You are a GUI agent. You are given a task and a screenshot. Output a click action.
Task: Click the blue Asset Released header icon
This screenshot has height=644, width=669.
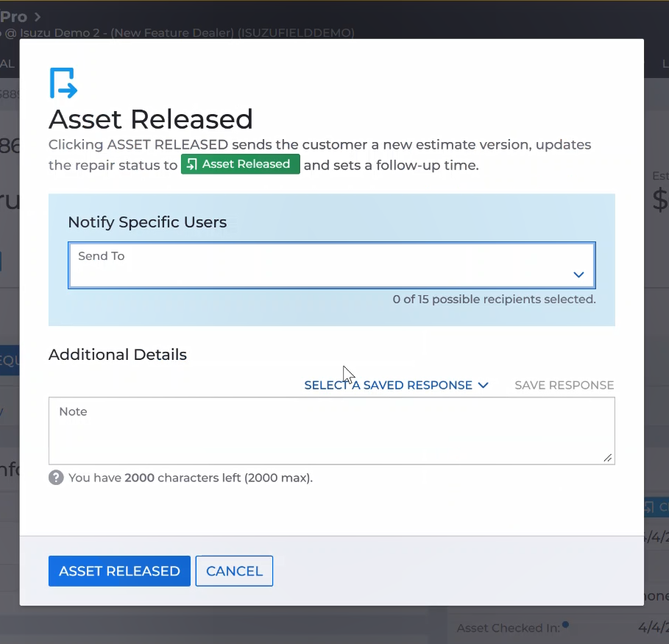(x=63, y=83)
